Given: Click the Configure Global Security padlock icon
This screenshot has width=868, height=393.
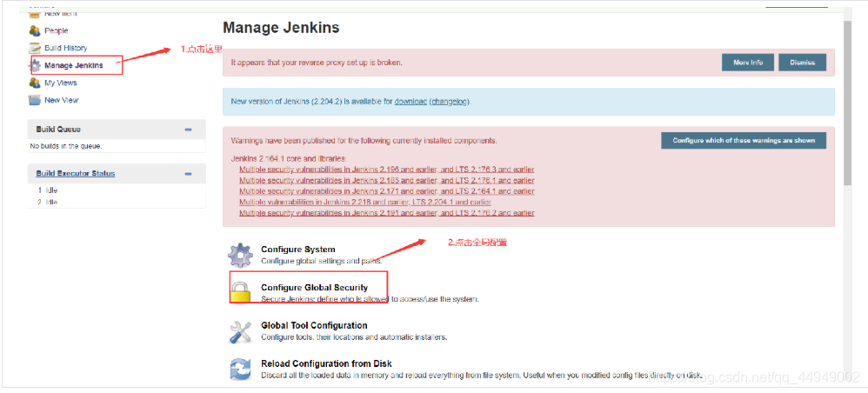Looking at the screenshot, I should point(241,292).
